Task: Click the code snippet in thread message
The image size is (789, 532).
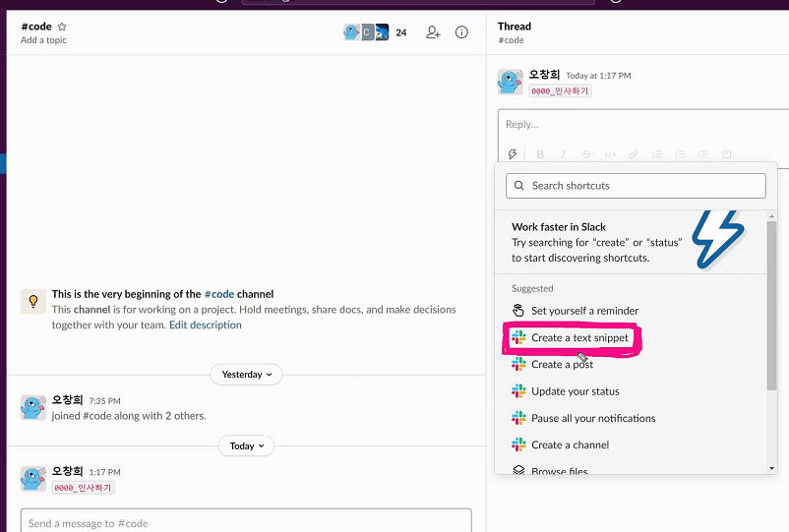Action: [560, 91]
